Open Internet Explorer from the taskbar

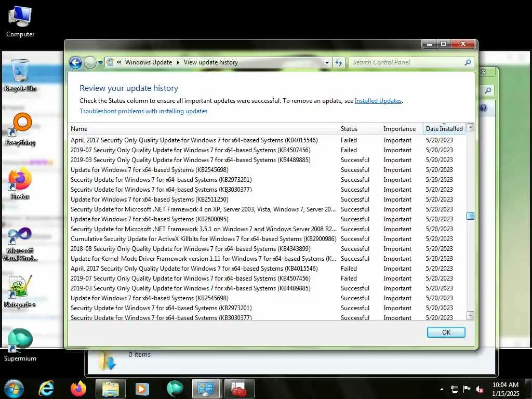pos(46,389)
